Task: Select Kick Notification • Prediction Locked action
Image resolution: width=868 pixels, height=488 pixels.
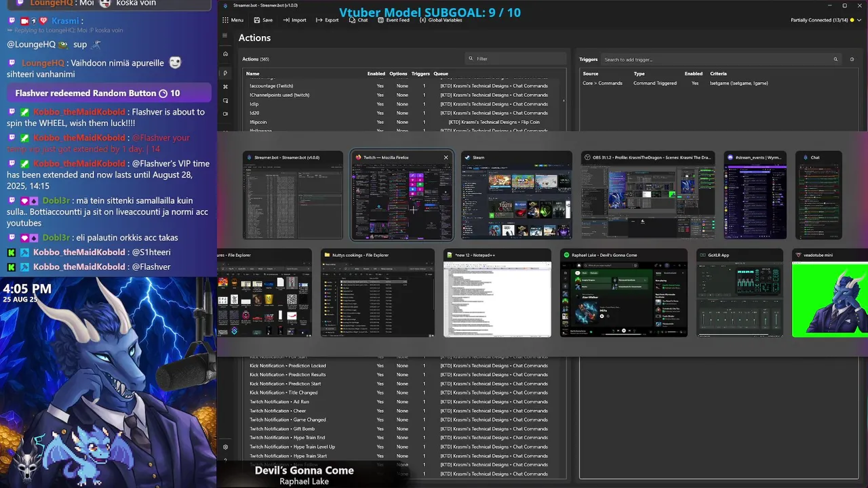Action: click(403, 365)
